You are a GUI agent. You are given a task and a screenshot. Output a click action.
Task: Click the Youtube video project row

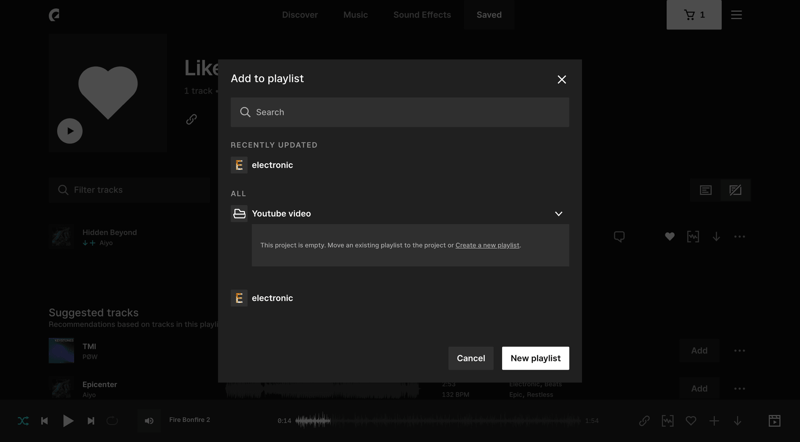tap(399, 214)
